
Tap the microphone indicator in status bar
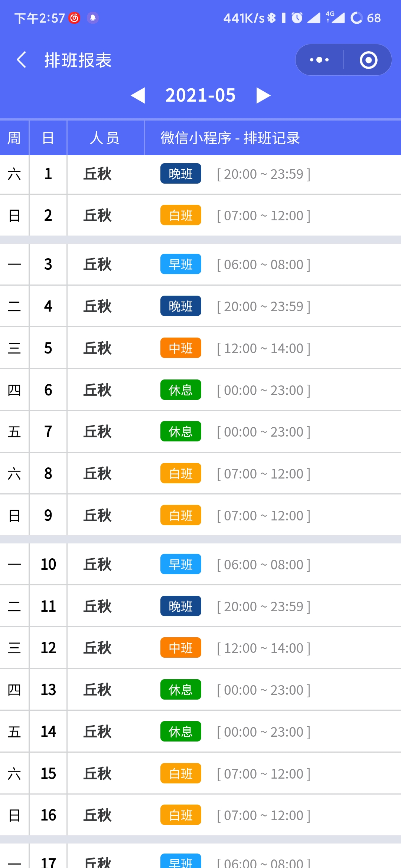(93, 18)
